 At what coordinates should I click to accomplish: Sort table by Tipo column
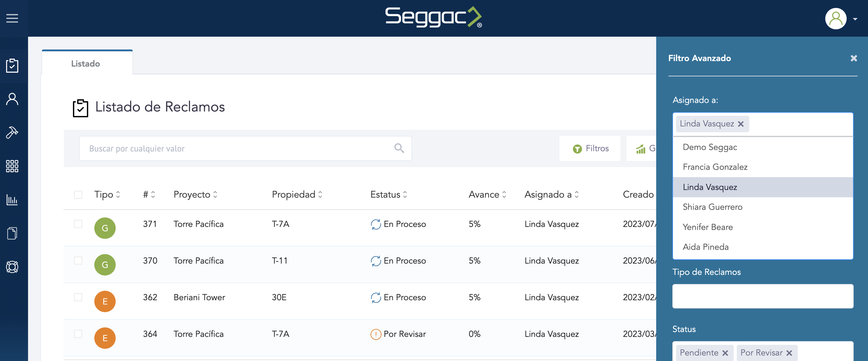(107, 195)
